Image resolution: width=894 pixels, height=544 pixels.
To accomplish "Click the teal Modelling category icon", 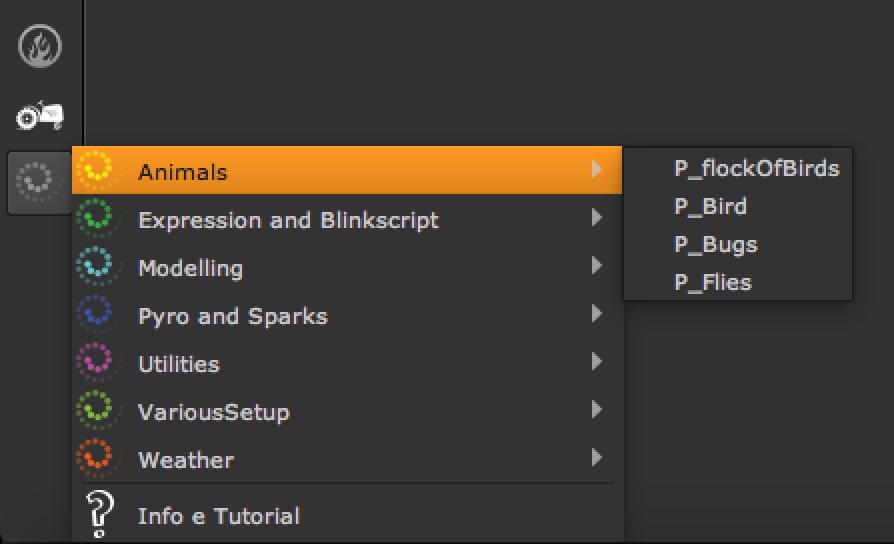I will tap(96, 267).
